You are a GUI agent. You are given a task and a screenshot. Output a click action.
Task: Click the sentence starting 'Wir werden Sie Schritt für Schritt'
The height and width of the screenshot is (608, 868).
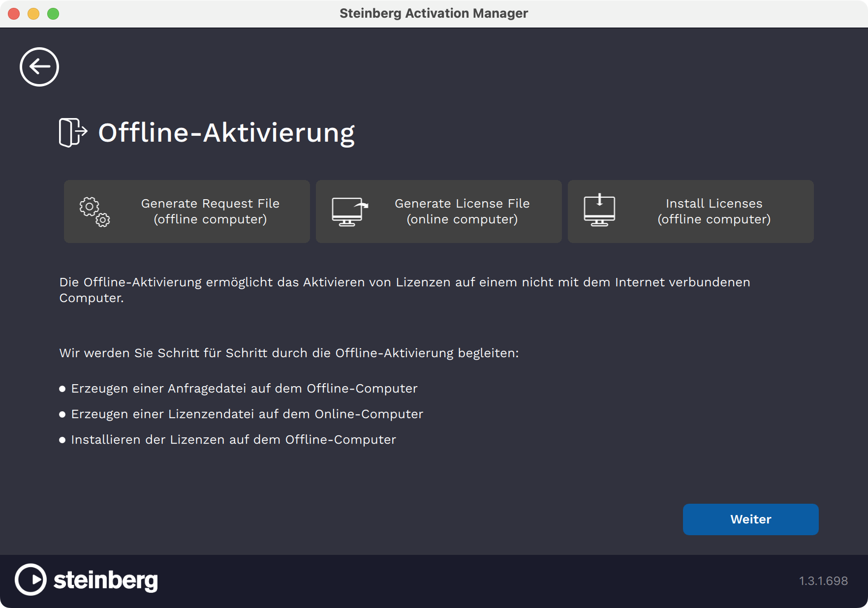coord(289,353)
